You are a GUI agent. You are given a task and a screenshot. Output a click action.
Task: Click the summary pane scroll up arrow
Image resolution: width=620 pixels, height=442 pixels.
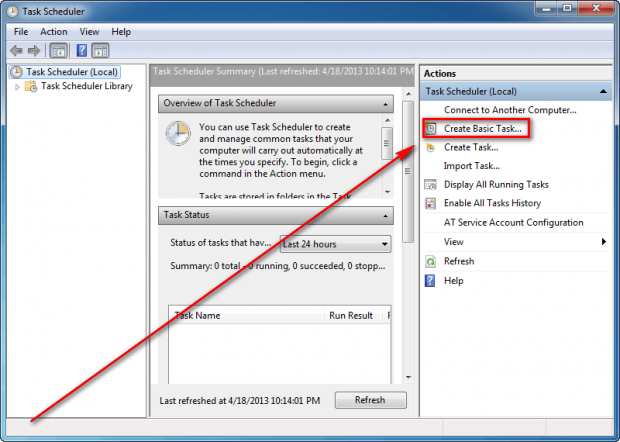[x=408, y=94]
